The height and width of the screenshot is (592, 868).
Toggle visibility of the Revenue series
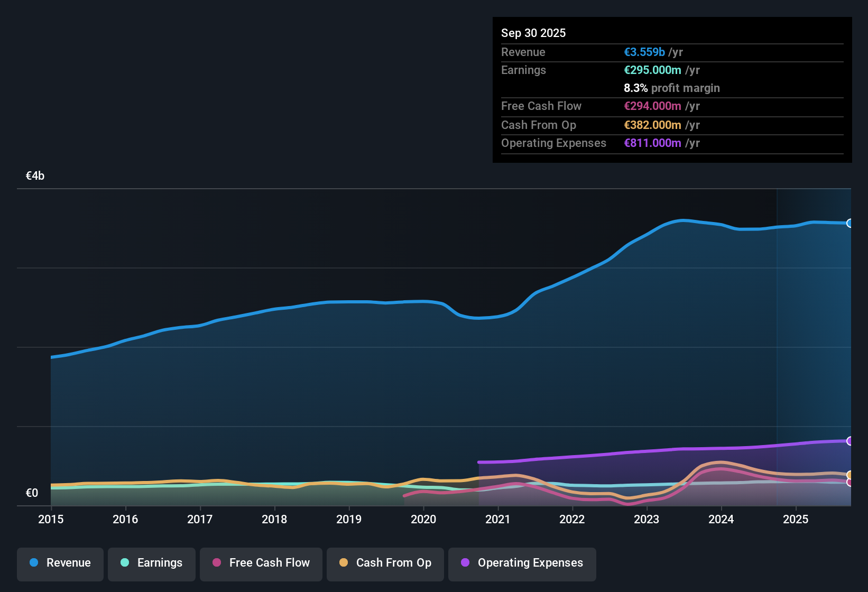[60, 563]
